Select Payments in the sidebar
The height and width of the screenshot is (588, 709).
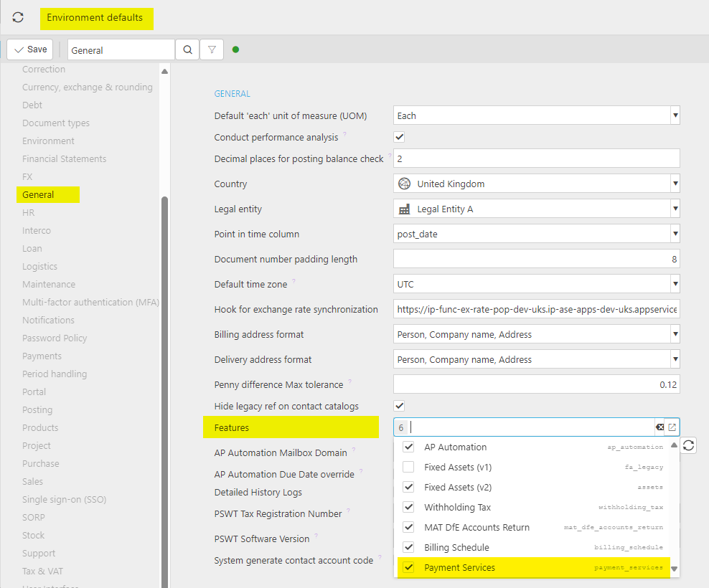(42, 356)
